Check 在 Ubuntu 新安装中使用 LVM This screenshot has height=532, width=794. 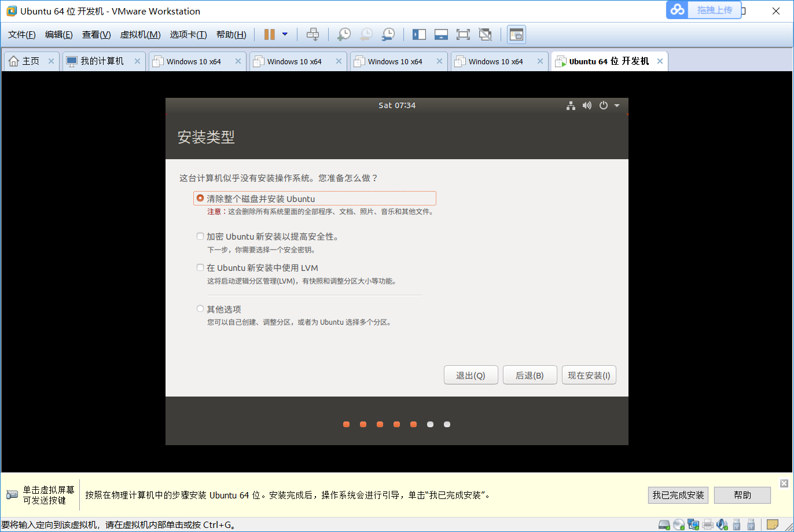coord(200,267)
